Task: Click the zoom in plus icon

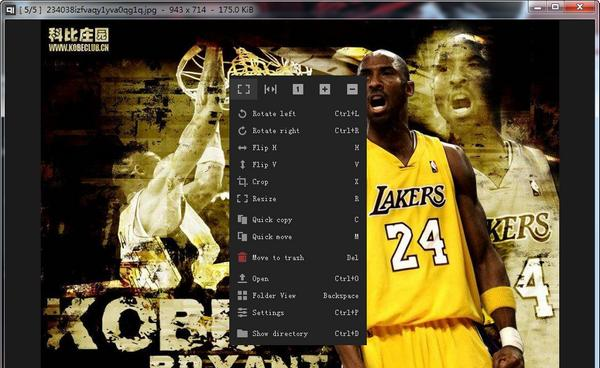Action: 325,89
